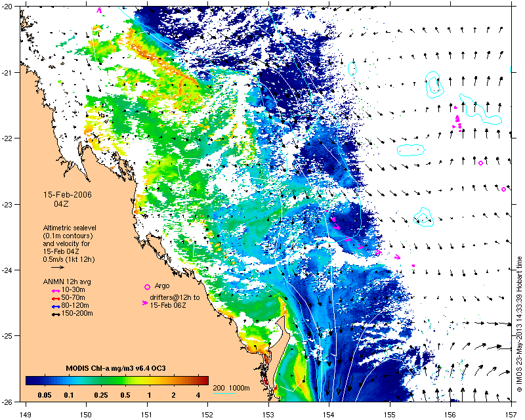Screen dimensions: 525x420
Task: Click the 149 longitude axis label
Action: click(26, 415)
